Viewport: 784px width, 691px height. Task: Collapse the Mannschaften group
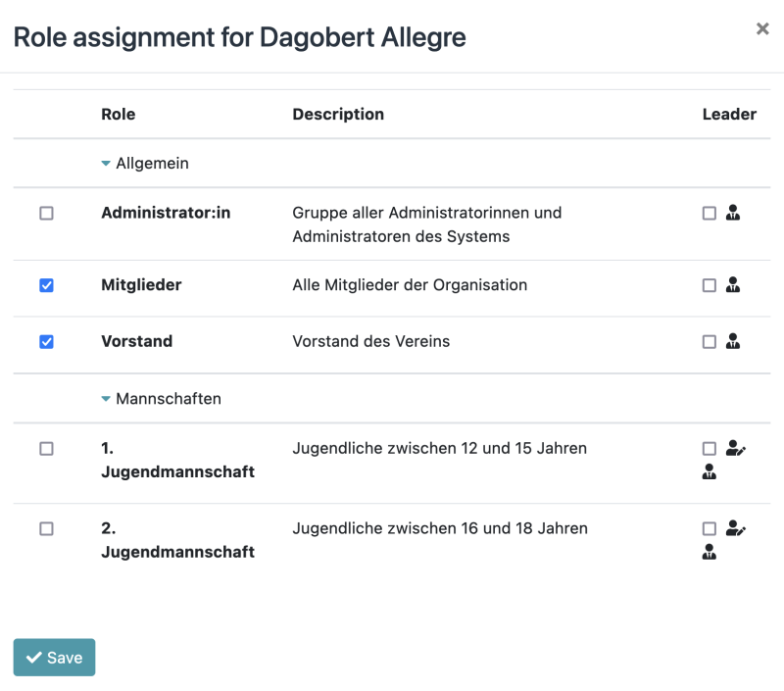click(106, 398)
